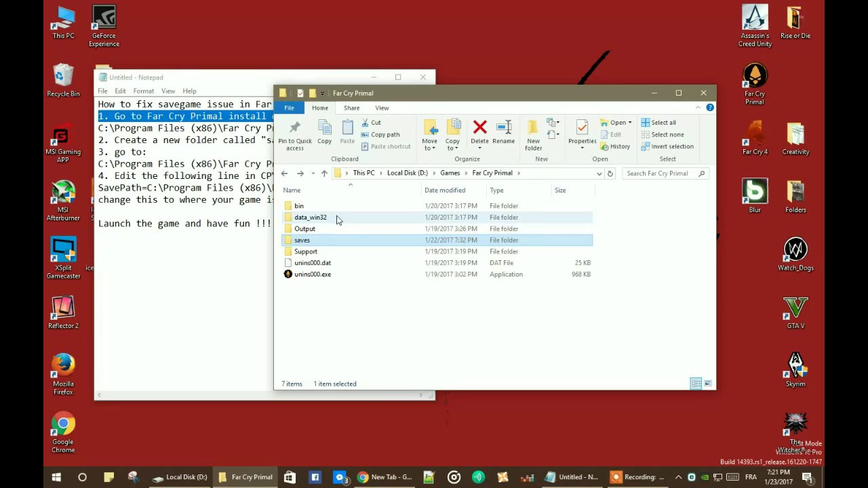
Task: Open the Assassin's Creed Unity desktop shortcut
Action: (755, 26)
